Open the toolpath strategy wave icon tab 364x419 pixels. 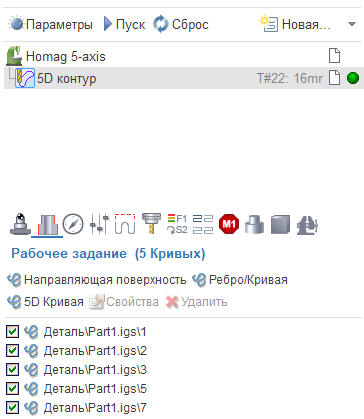click(125, 224)
